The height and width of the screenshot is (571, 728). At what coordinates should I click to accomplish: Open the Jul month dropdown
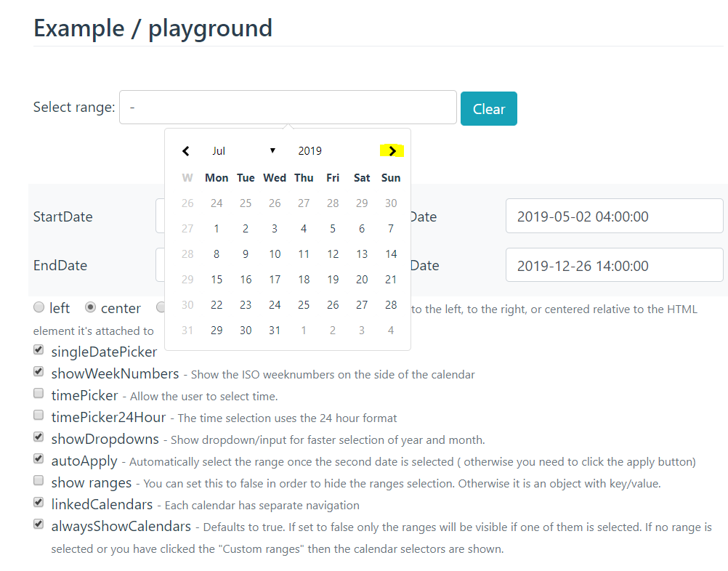[x=219, y=150]
